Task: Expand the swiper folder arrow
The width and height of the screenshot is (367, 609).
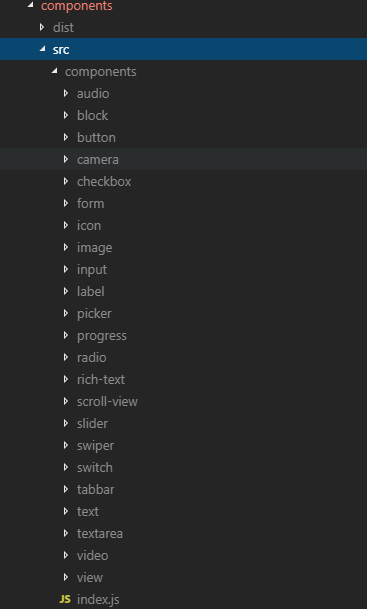Action: tap(66, 445)
